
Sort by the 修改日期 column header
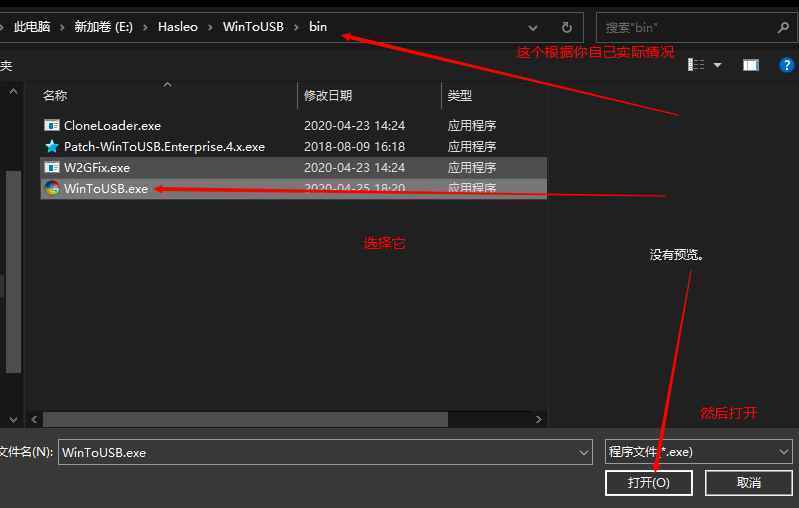[x=328, y=95]
